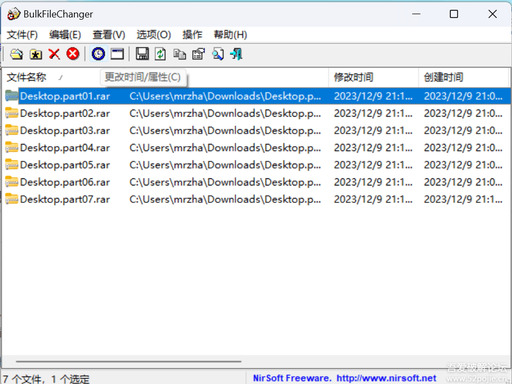Screen dimensions: 512x384
Task: Click the Add Files open-folder icon
Action: point(16,54)
